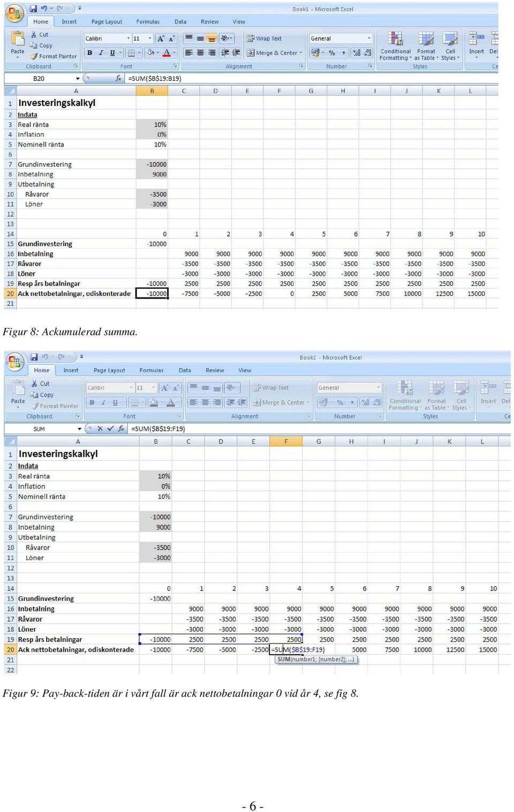This screenshot has width=514, height=812.
Task: Click the Enter checkmark in the Figur 9 formula bar
Action: (110, 428)
